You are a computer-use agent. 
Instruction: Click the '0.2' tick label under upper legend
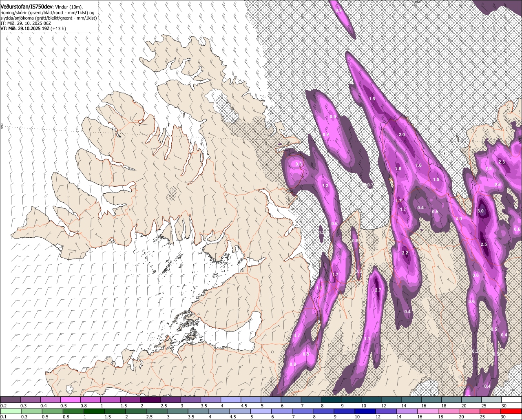point(3,405)
